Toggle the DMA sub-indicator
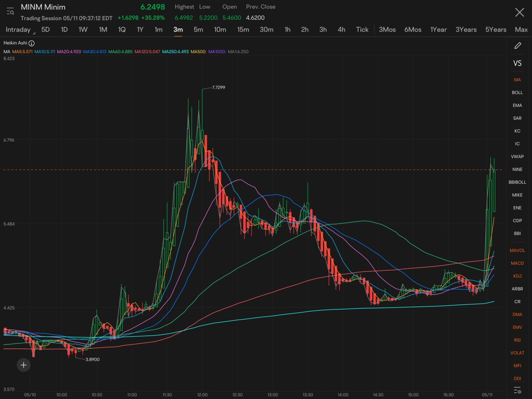 pos(517,315)
